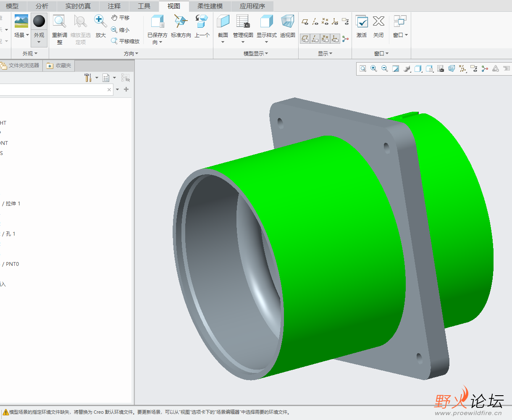Toggle point display in 显示 group
Viewport: 512px width, 420px height.
pos(325,21)
